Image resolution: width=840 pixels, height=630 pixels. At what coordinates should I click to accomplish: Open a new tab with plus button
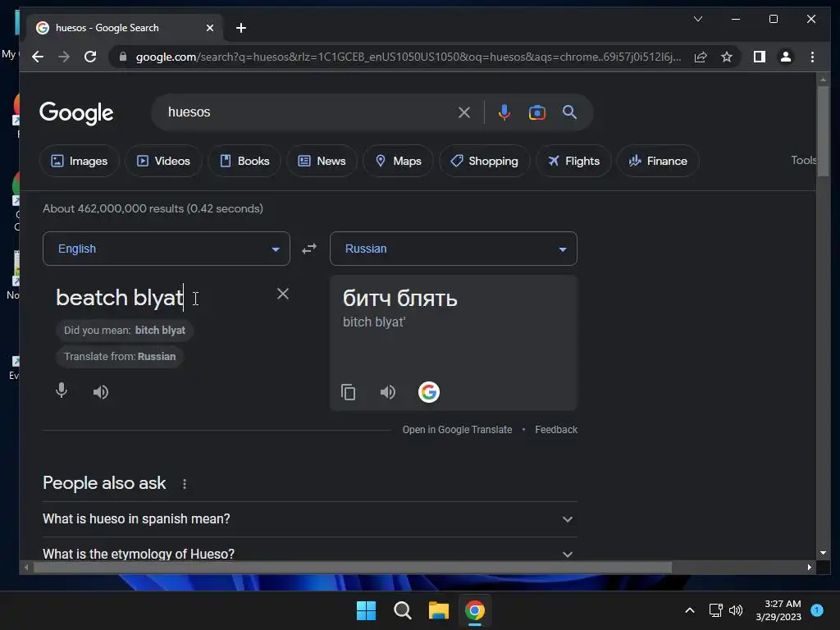[x=241, y=28]
